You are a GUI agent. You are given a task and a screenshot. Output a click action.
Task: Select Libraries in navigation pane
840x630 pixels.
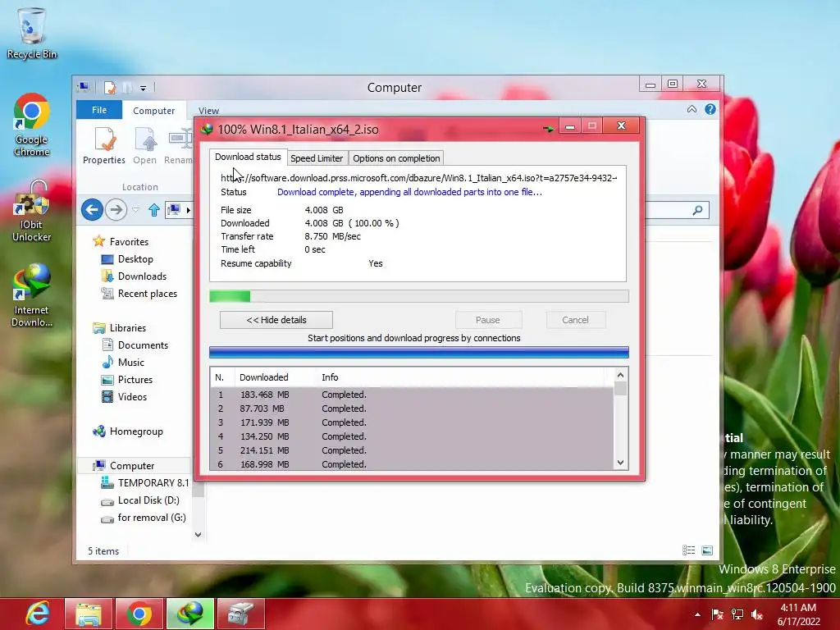pos(127,328)
